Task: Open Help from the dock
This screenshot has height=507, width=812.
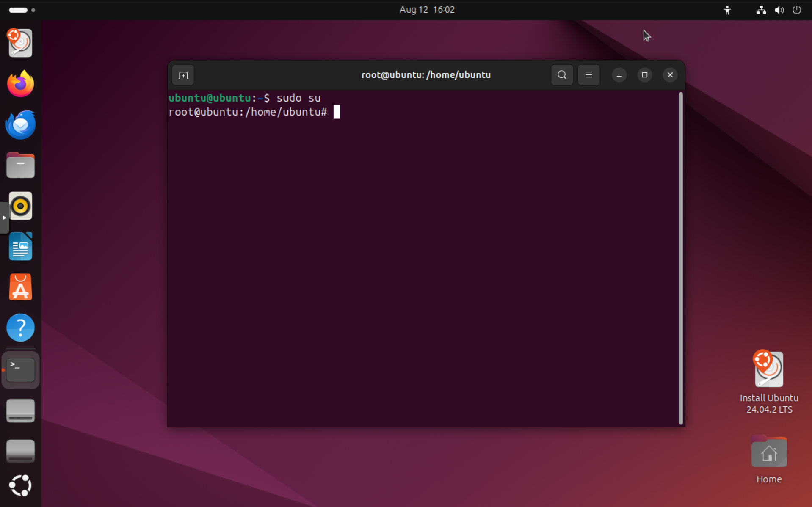Action: pos(20,328)
